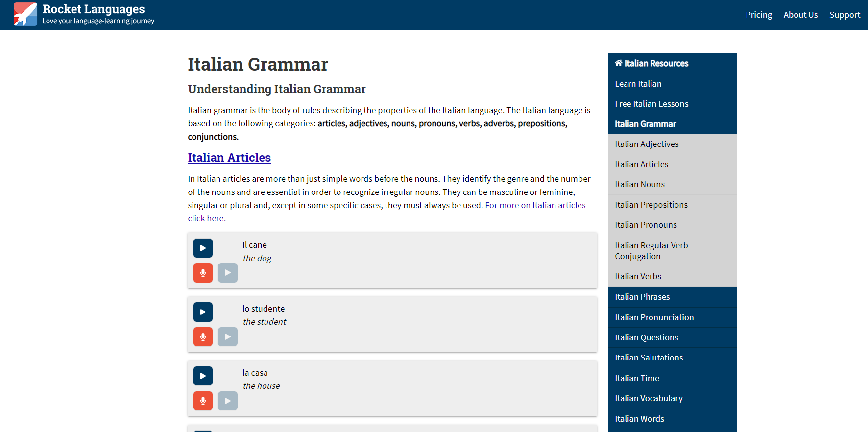Select Italian Adjectives in sidebar
Image resolution: width=868 pixels, height=432 pixels.
(x=647, y=144)
